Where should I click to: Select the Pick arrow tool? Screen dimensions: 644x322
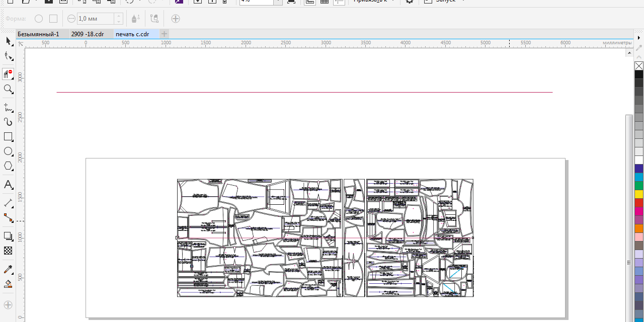point(8,41)
